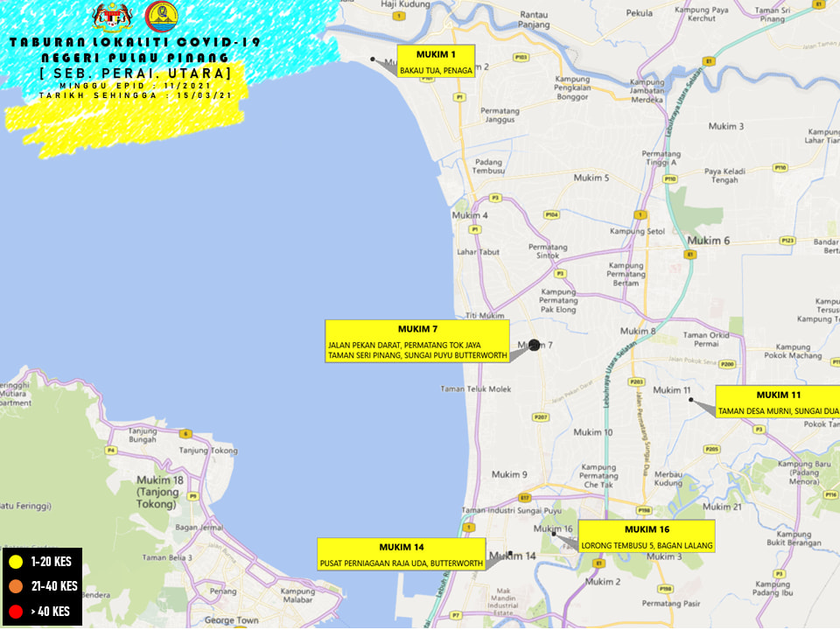Click the large black marker at Mukim 7
Screen dimensions: 840x630
coord(534,345)
